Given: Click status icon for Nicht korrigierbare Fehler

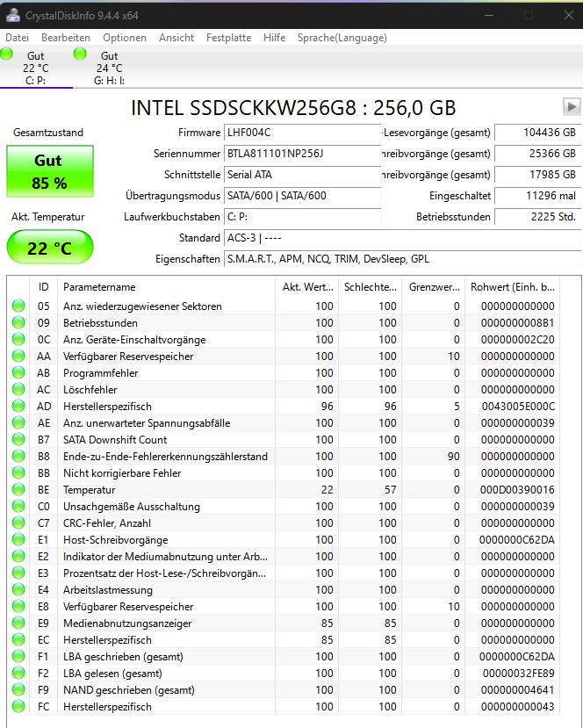Looking at the screenshot, I should pos(18,473).
